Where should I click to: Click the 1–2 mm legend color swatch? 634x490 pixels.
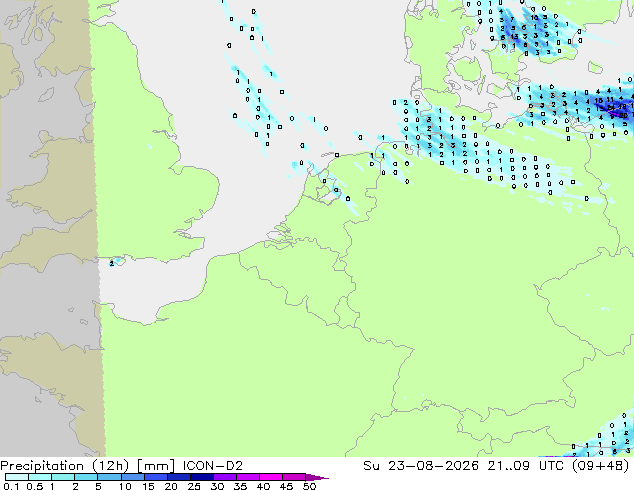pyautogui.click(x=63, y=477)
